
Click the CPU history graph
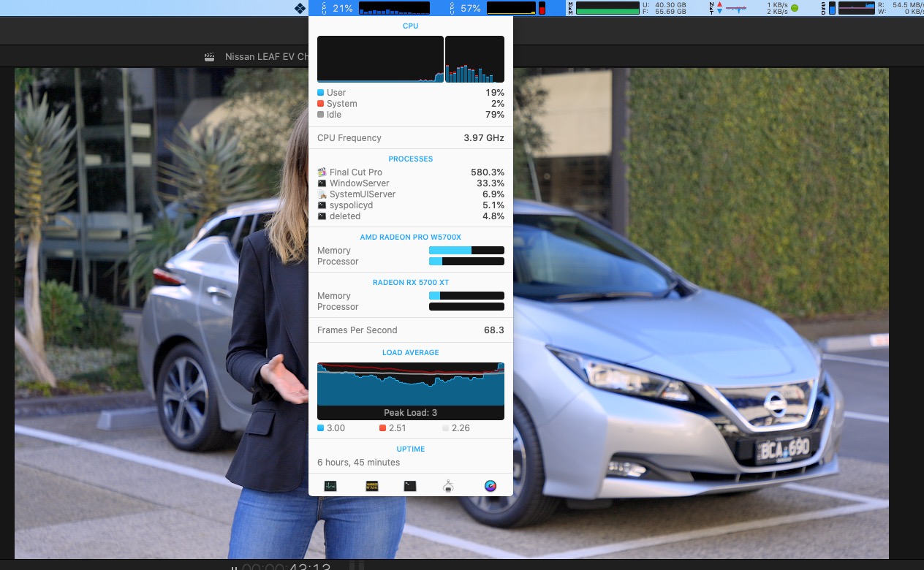pos(380,59)
